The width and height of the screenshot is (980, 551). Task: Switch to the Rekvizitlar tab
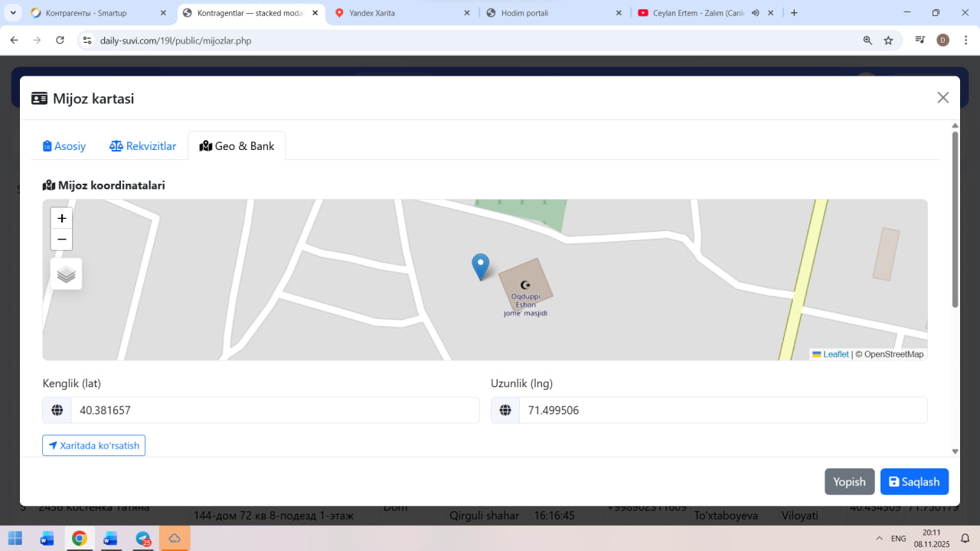(143, 146)
